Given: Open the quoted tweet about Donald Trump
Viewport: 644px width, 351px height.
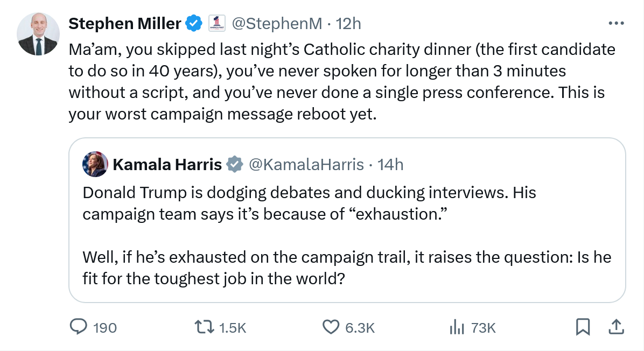Looking at the screenshot, I should click(347, 237).
